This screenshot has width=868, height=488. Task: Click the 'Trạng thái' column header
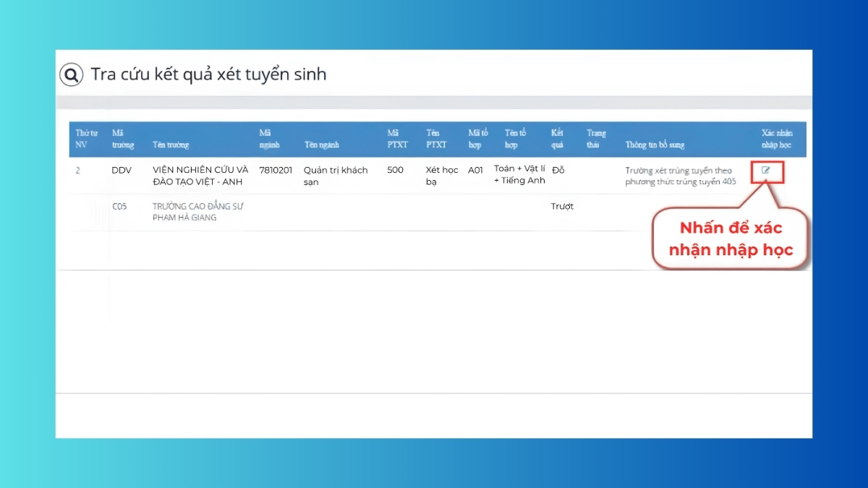596,139
